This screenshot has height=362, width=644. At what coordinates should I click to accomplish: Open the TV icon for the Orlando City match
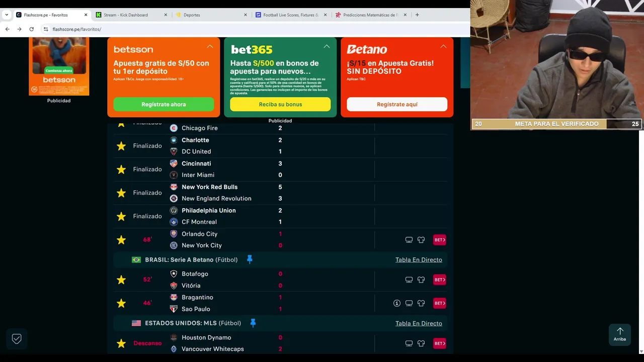point(409,240)
